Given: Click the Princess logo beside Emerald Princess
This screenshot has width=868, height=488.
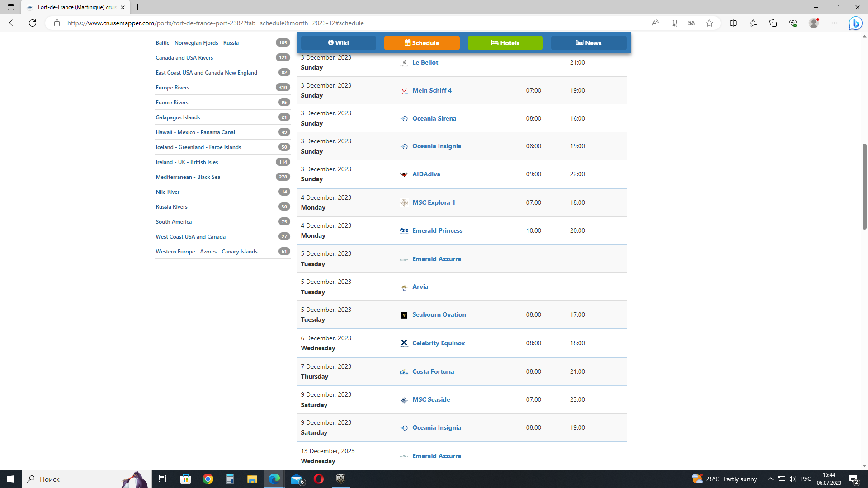Looking at the screenshot, I should click(404, 231).
